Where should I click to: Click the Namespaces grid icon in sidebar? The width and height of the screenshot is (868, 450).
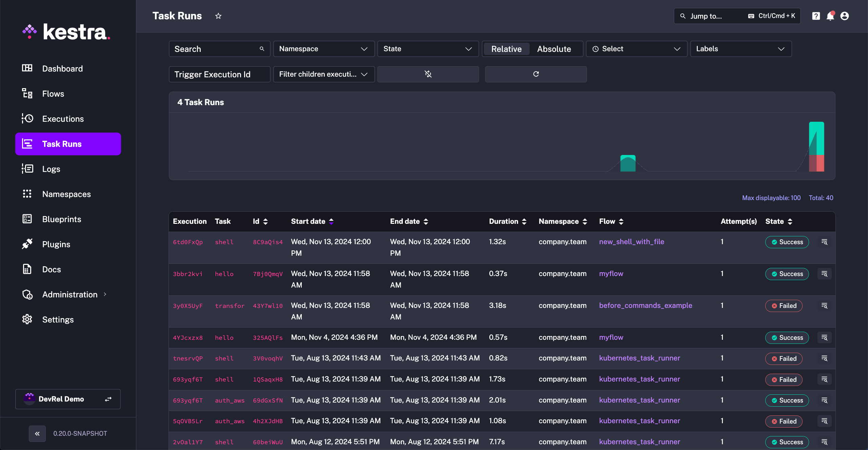click(27, 194)
